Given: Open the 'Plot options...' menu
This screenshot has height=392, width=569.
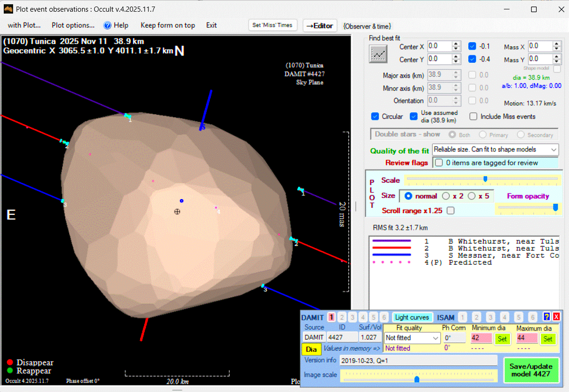Looking at the screenshot, I should pos(73,25).
